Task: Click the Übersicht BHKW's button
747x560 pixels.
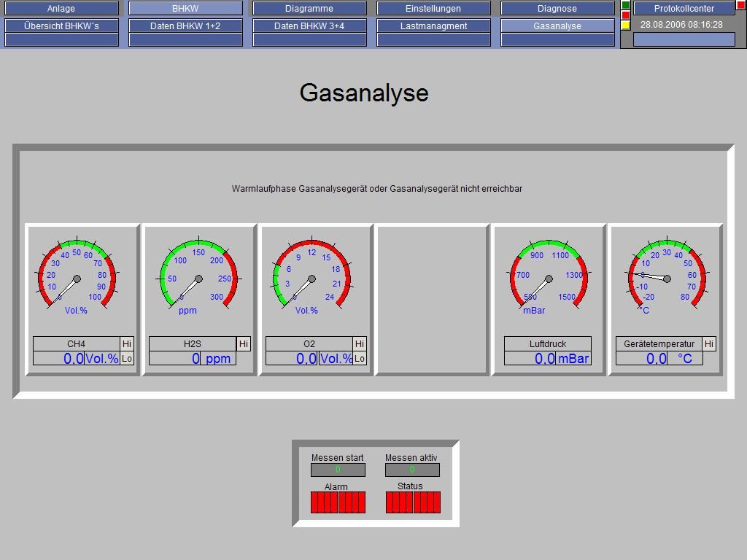Action: coord(61,26)
